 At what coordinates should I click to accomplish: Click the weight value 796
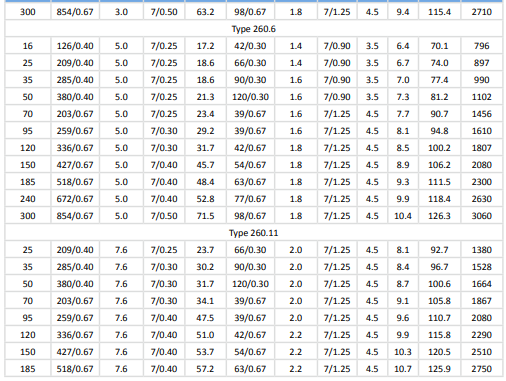[482, 46]
